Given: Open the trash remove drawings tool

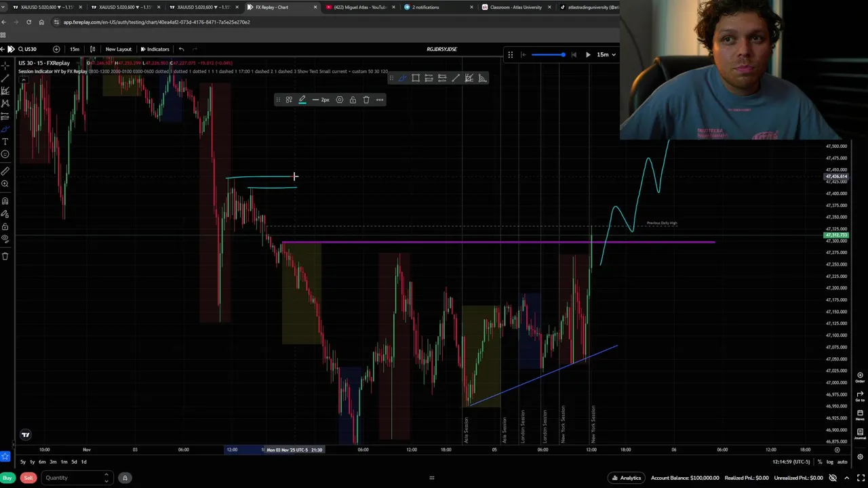Looking at the screenshot, I should point(5,256).
